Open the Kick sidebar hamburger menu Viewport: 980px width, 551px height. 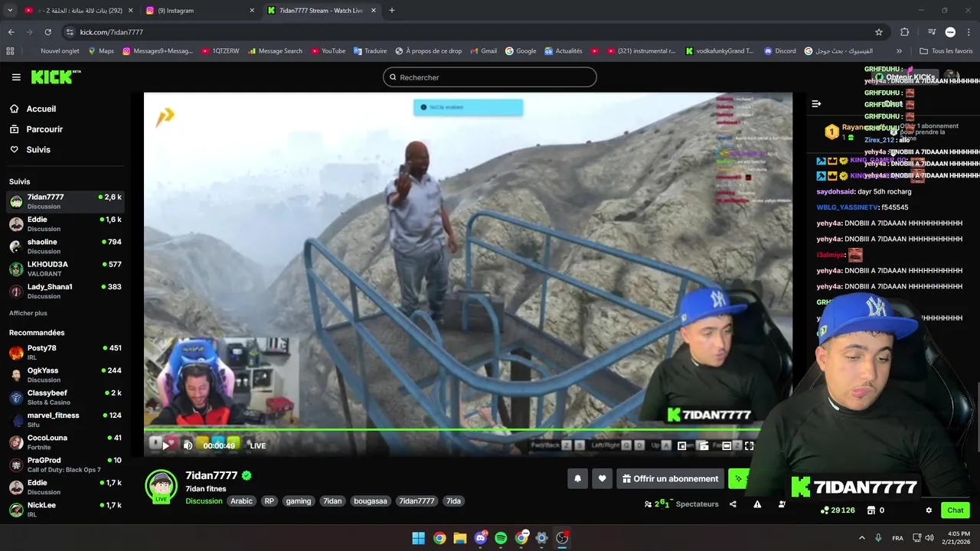(16, 77)
